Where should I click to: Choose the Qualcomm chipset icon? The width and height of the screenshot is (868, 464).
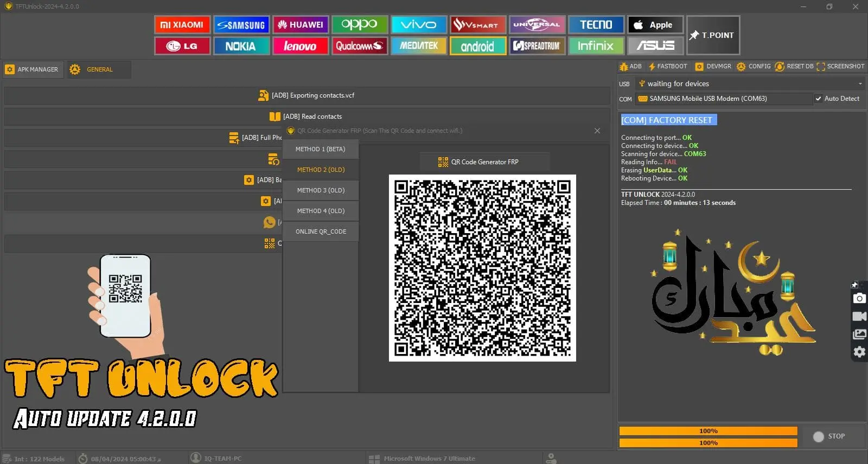(x=359, y=46)
